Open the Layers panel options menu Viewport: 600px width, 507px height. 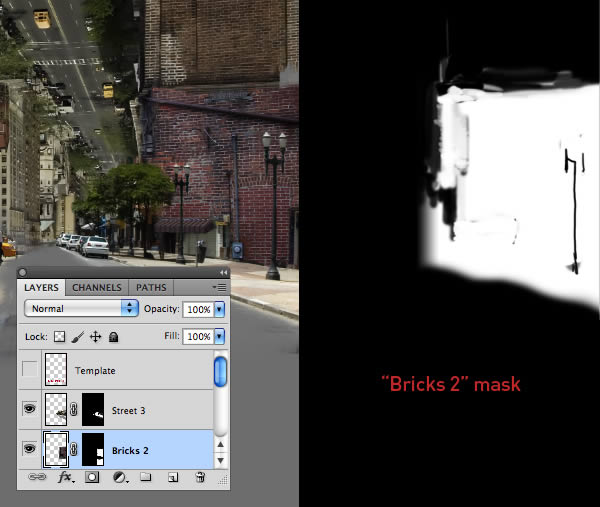click(x=220, y=287)
